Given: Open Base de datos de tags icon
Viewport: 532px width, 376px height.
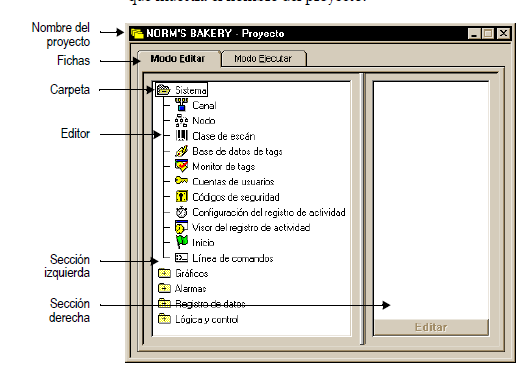Looking at the screenshot, I should pyautogui.click(x=182, y=151).
